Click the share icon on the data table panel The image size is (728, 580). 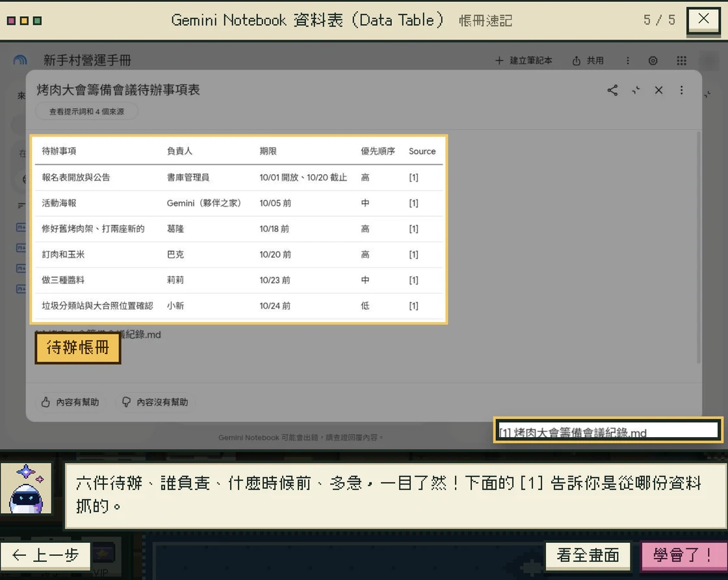click(612, 90)
